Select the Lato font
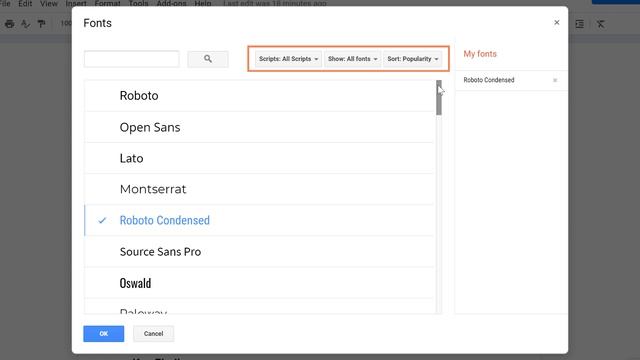640x360 pixels. pos(260,158)
